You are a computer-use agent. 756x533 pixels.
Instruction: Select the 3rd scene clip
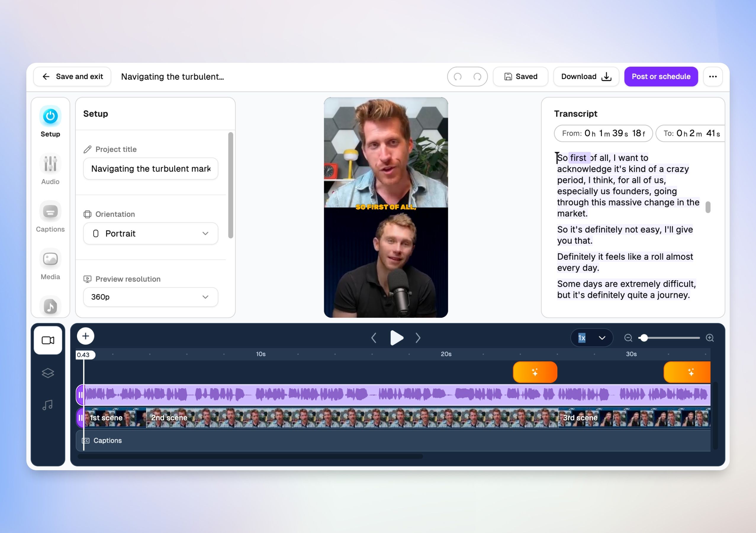pos(634,418)
